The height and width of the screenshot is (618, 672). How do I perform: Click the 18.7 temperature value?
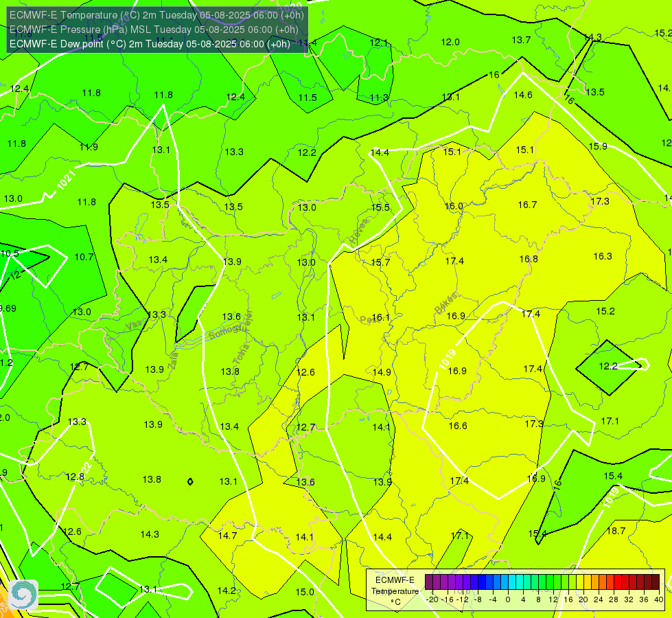(616, 531)
